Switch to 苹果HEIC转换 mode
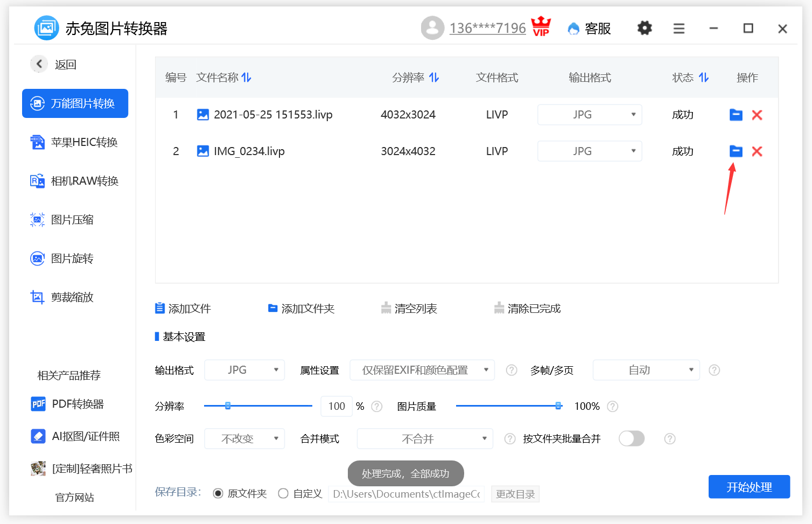The height and width of the screenshot is (524, 812). (75, 142)
